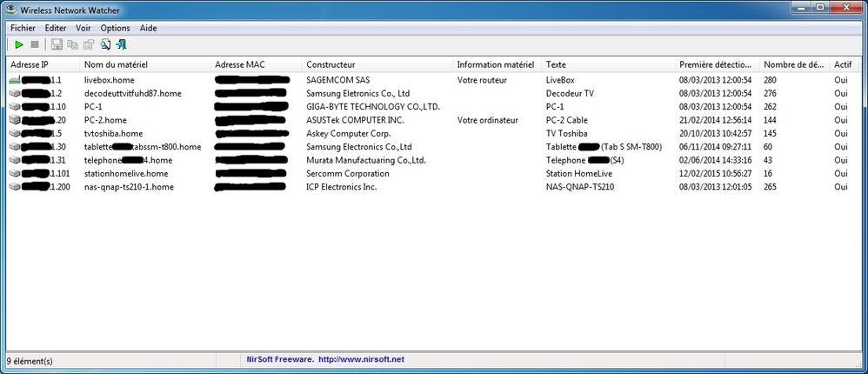
Task: Select the decodeuttvitfuhd87.home device name
Action: click(133, 94)
